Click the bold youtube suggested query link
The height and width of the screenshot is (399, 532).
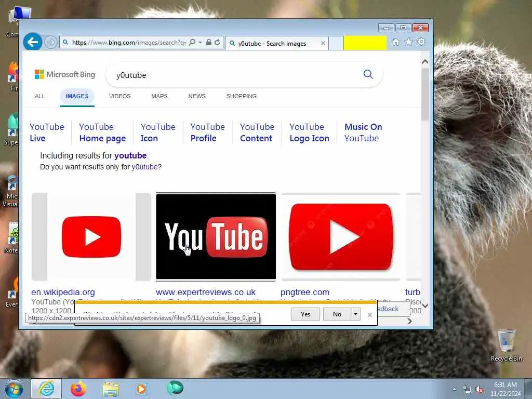tap(130, 156)
